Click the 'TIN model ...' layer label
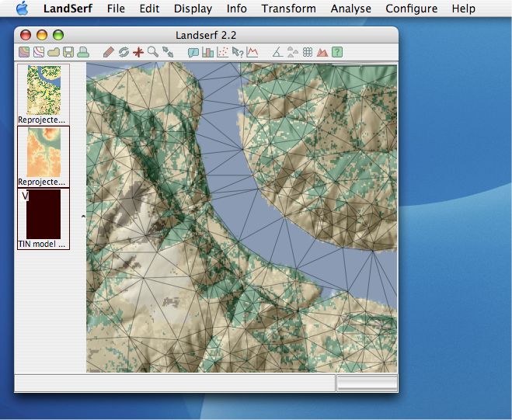The image size is (512, 420). coord(41,244)
